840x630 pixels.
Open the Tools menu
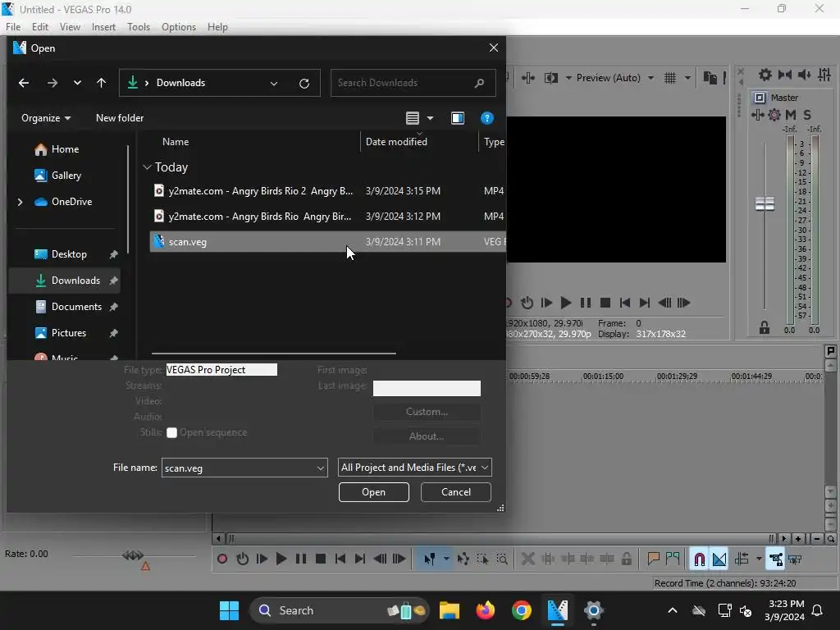coord(139,27)
